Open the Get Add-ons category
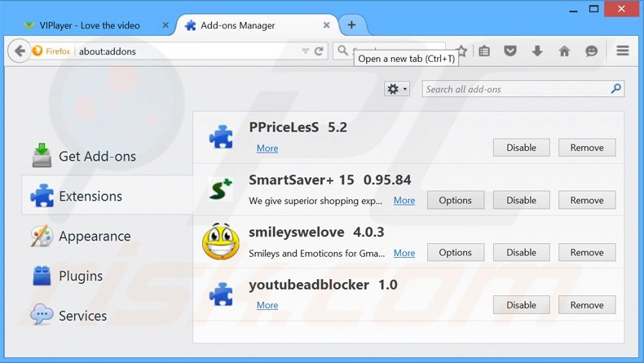This screenshot has height=363, width=644. (108, 157)
